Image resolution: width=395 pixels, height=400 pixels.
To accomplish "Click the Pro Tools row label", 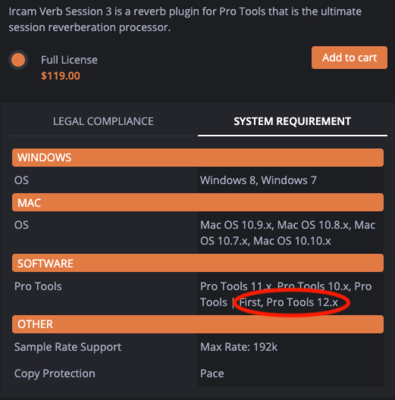I will click(38, 286).
